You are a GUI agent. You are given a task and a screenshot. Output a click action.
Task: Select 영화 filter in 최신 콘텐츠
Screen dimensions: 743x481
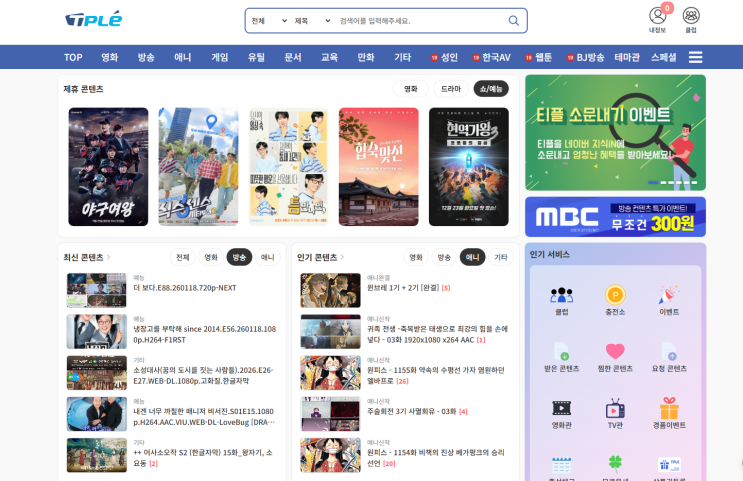(x=211, y=257)
